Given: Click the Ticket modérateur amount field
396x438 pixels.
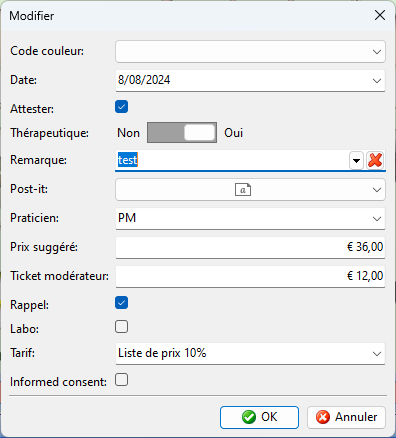Looking at the screenshot, I should [250, 276].
